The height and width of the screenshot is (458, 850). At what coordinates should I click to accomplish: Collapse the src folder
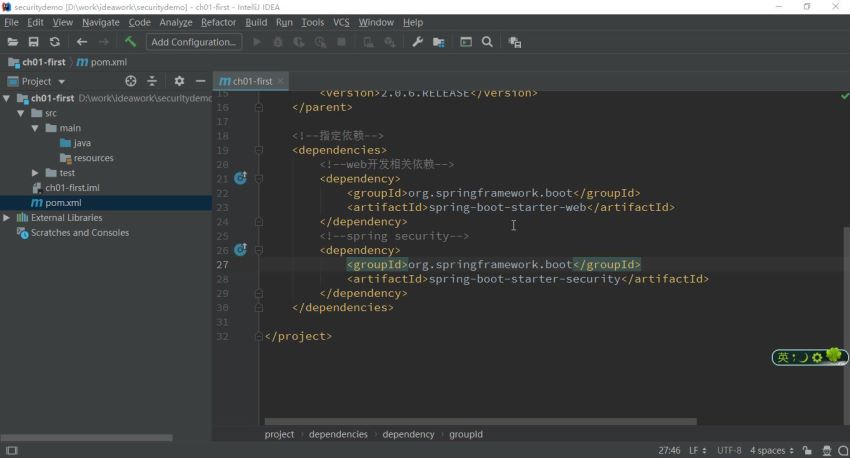[21, 113]
